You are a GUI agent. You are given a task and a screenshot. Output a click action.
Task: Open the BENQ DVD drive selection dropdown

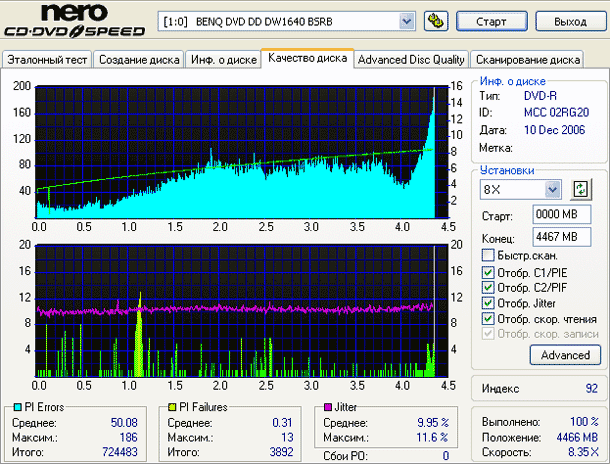[406, 21]
